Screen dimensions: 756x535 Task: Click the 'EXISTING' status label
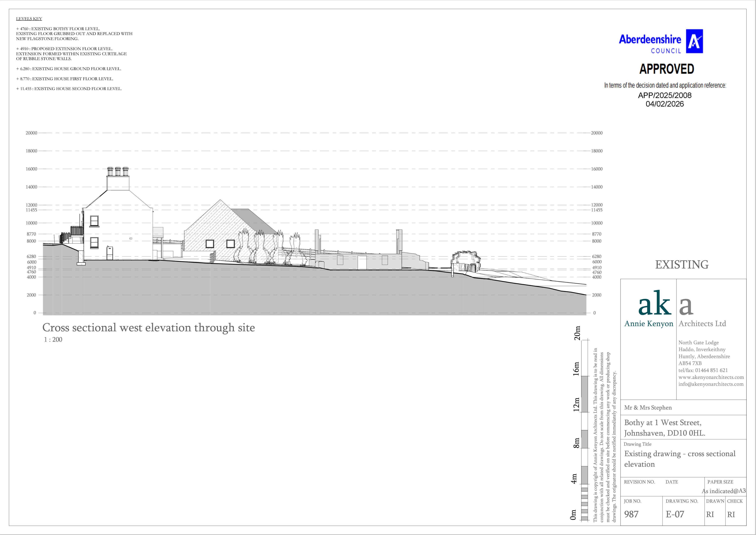tap(682, 265)
